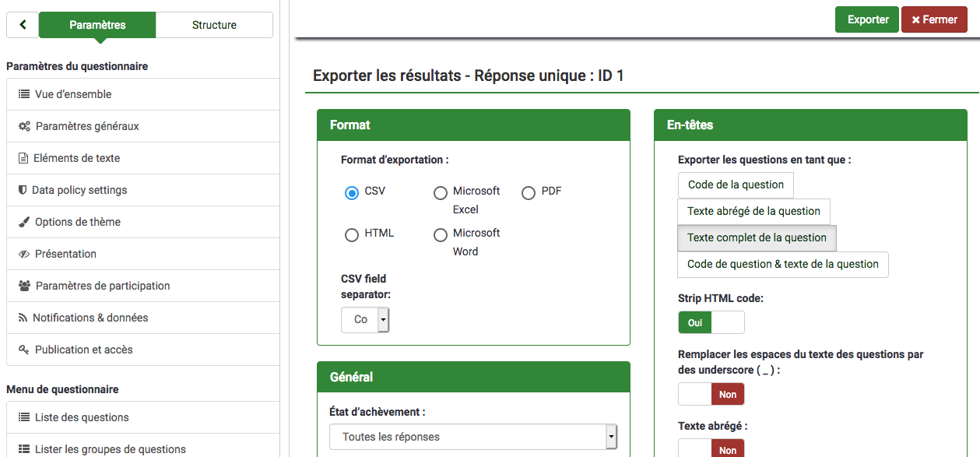Click the list icon beside Vue d'ensemble
The image size is (980, 457).
pyautogui.click(x=24, y=94)
